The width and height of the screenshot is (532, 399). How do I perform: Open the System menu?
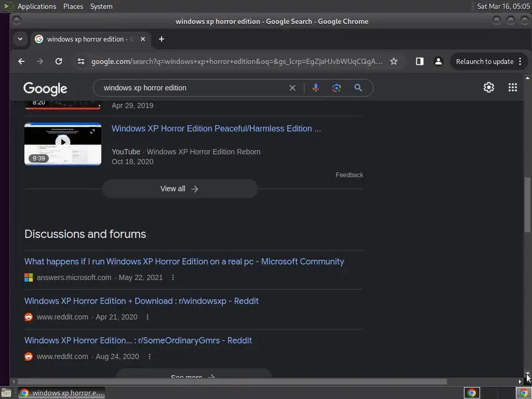(101, 6)
